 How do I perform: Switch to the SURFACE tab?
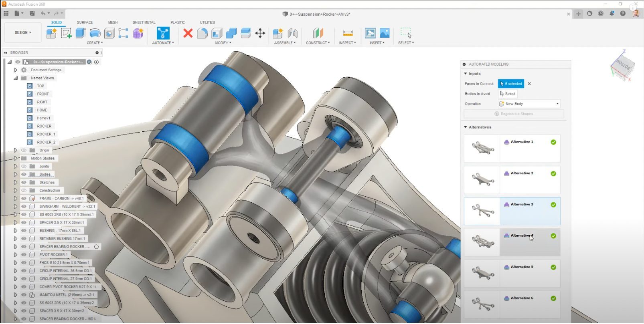point(85,22)
